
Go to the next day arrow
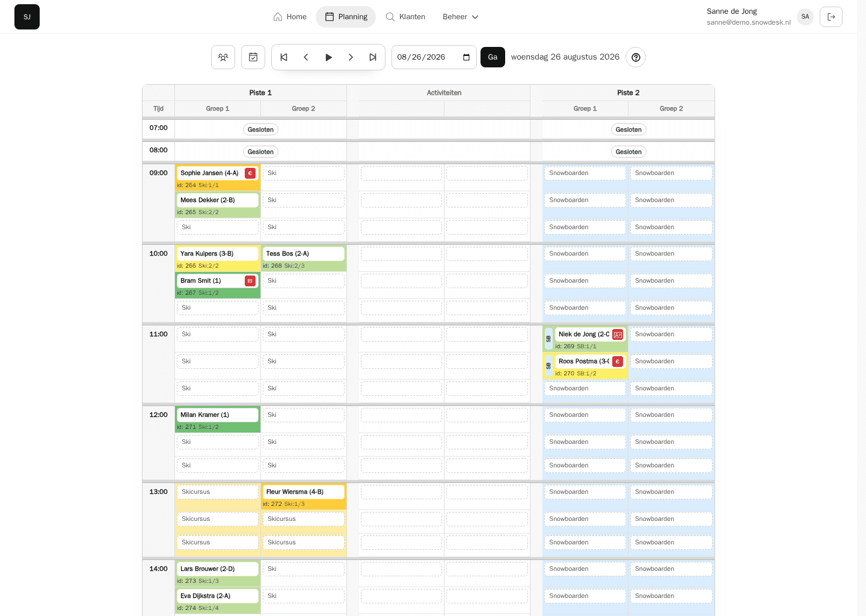coord(351,57)
